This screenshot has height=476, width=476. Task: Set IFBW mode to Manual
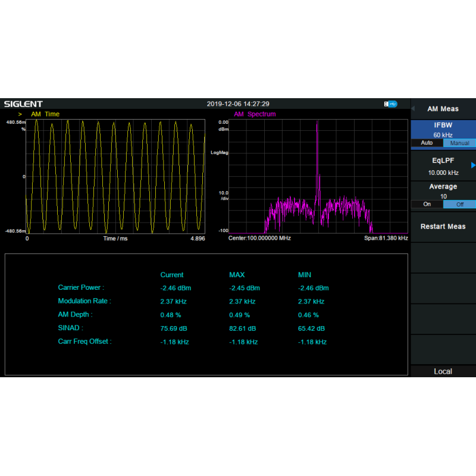459,143
